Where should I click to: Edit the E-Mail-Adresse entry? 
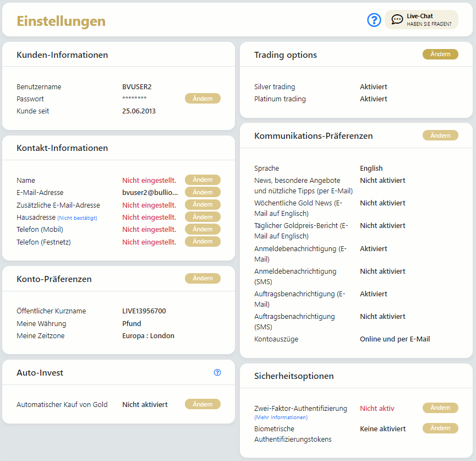203,192
